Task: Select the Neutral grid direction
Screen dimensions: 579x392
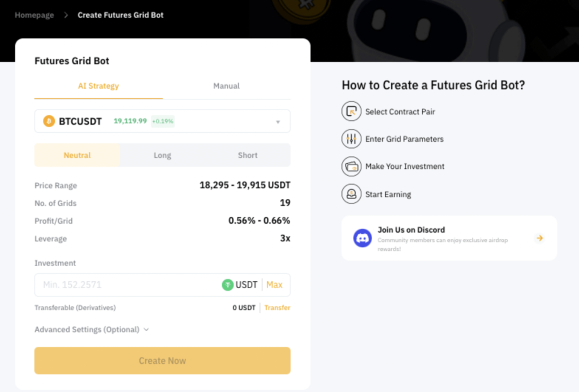Action: click(x=77, y=155)
